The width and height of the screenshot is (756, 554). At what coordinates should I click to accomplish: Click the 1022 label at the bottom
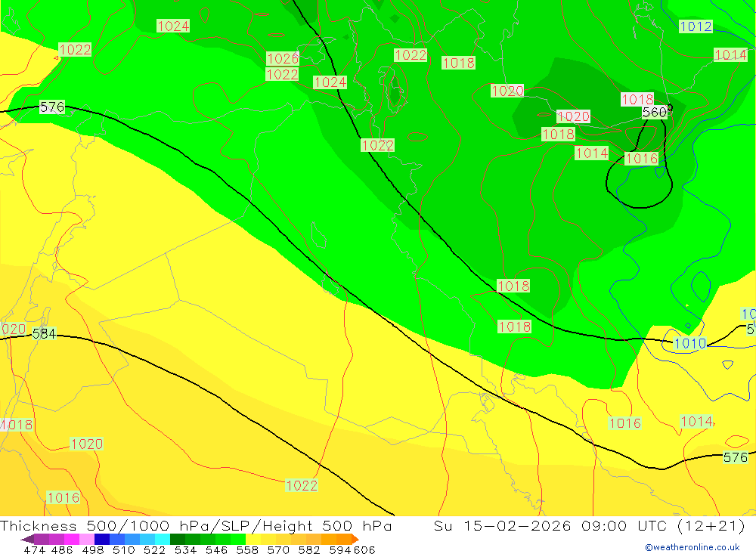(302, 485)
